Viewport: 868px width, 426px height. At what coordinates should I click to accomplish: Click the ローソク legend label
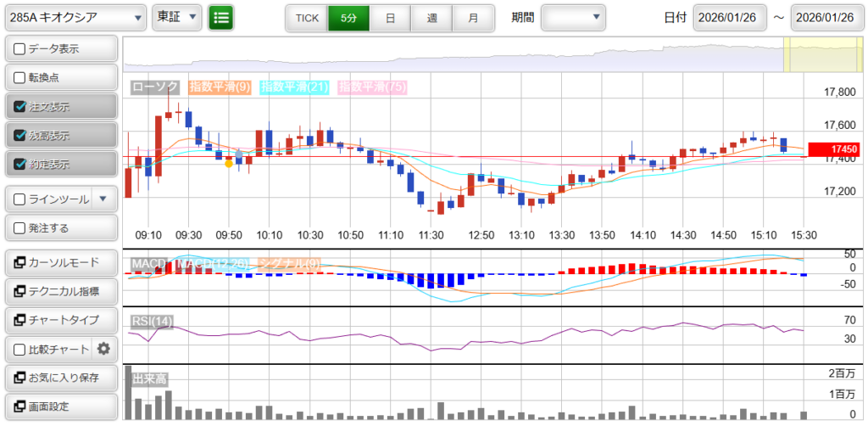coord(155,87)
